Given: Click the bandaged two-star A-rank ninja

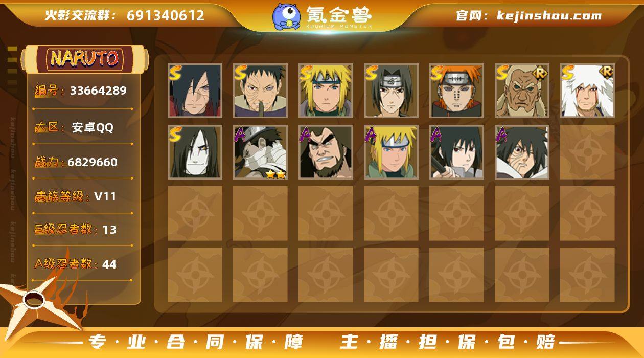Looking at the screenshot, I should [261, 152].
